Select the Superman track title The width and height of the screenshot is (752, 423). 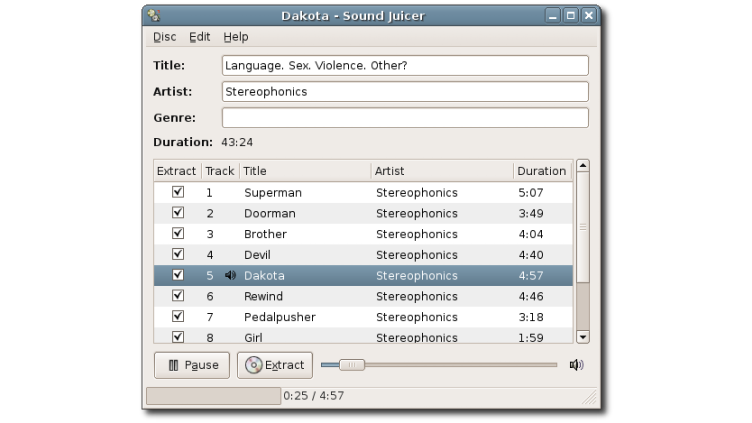(273, 193)
